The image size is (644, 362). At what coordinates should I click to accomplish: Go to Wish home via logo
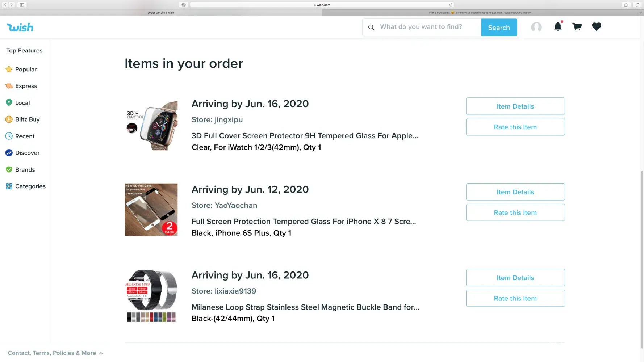coord(20,28)
